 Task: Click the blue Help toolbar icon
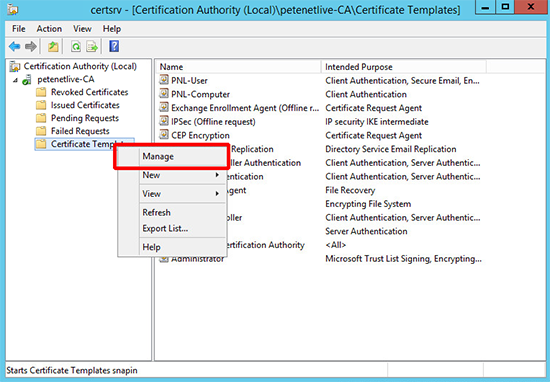pos(114,46)
